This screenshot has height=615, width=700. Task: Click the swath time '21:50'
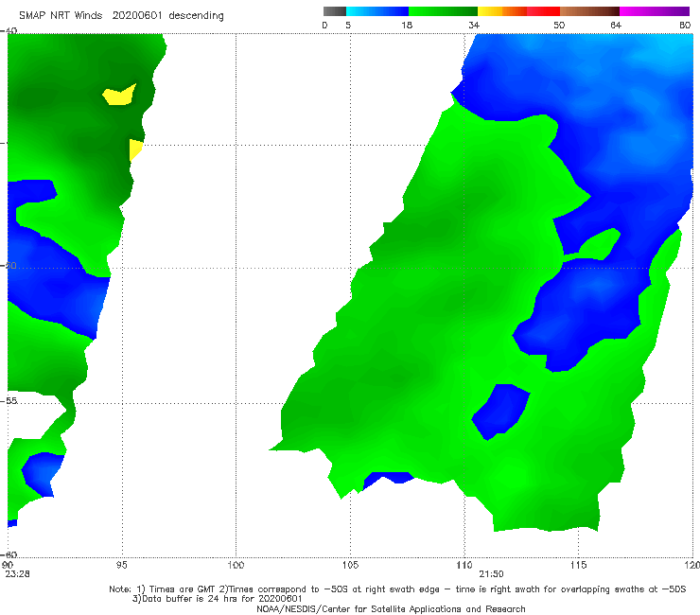coord(492,574)
